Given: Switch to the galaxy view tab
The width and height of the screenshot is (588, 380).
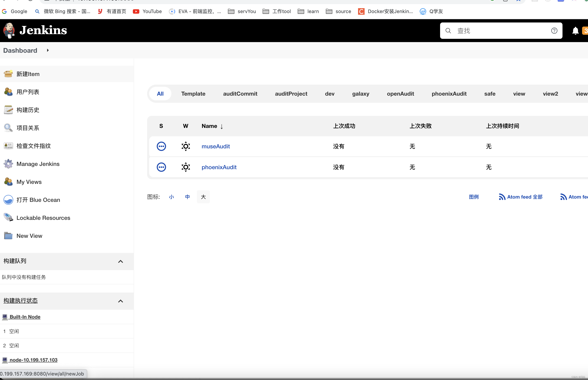Looking at the screenshot, I should (360, 94).
